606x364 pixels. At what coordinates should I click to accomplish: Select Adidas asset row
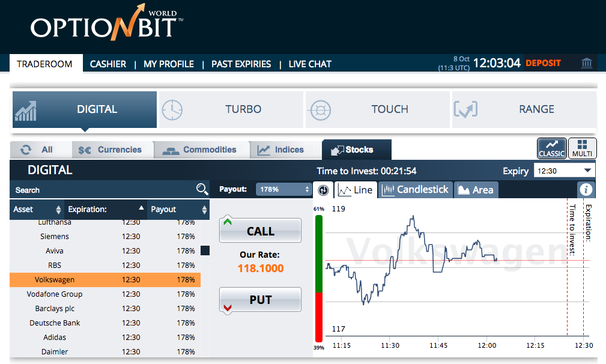(x=105, y=338)
